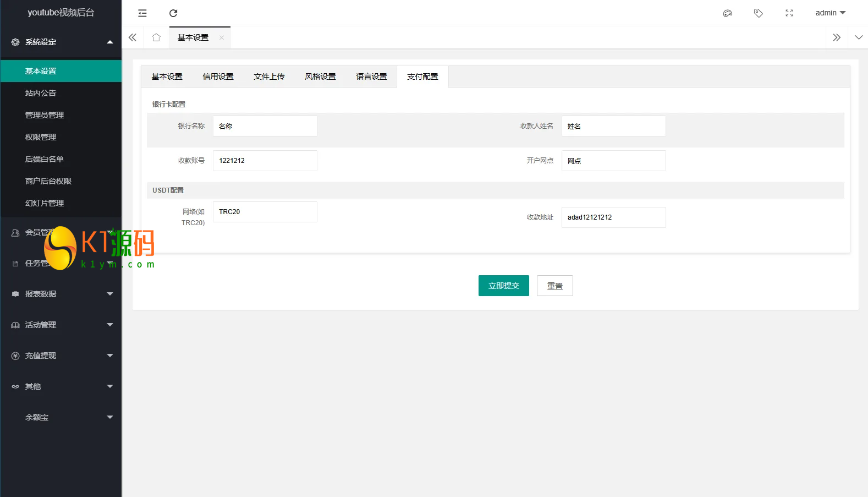This screenshot has height=497, width=868.
Task: Focus the 银行名称 input field
Action: [x=265, y=126]
